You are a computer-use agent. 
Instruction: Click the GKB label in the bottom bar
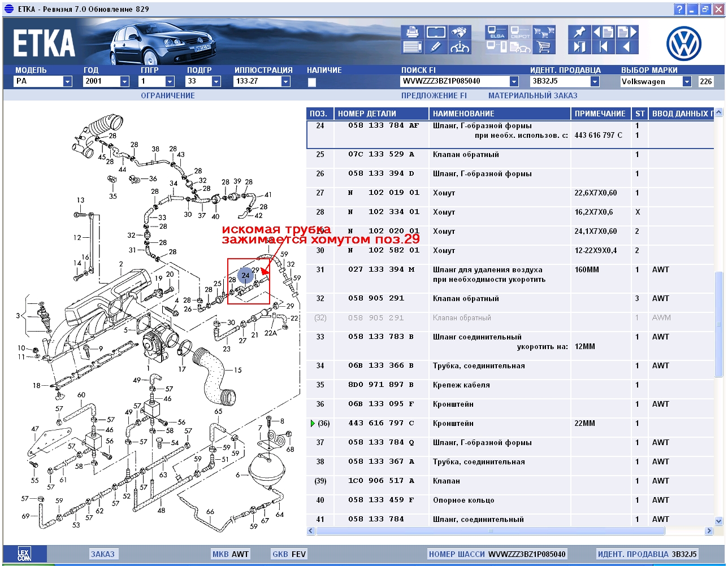(x=280, y=554)
